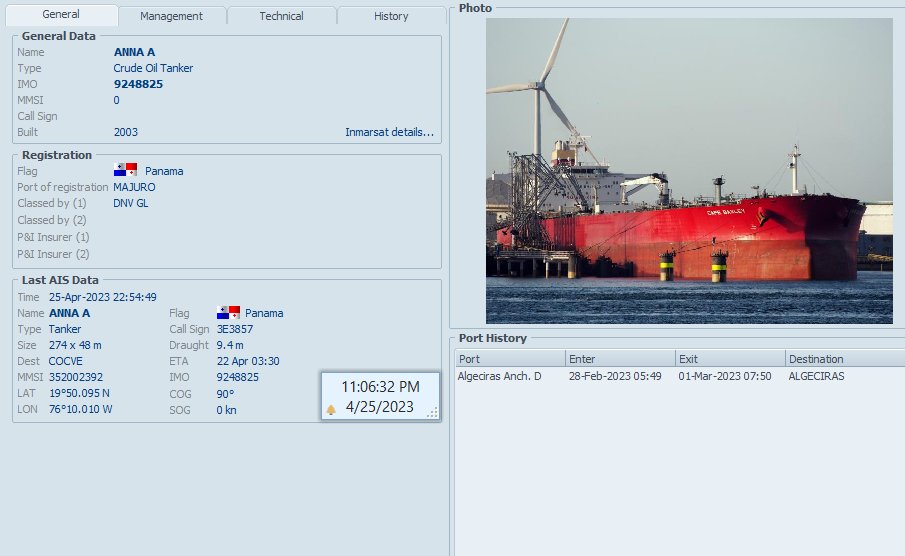The width and height of the screenshot is (905, 556).
Task: Click the exit date 01-Mar-2023 07:50
Action: pyautogui.click(x=725, y=376)
